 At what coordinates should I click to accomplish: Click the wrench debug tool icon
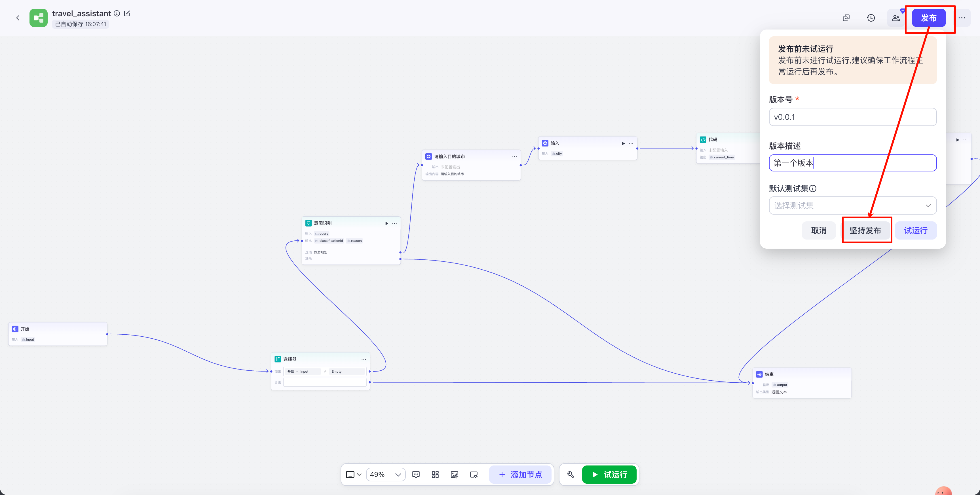[570, 475]
